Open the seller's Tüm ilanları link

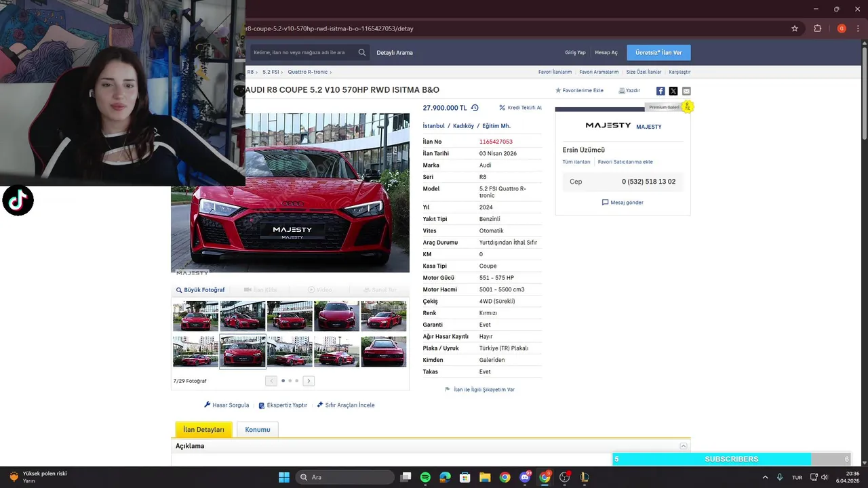coord(576,162)
